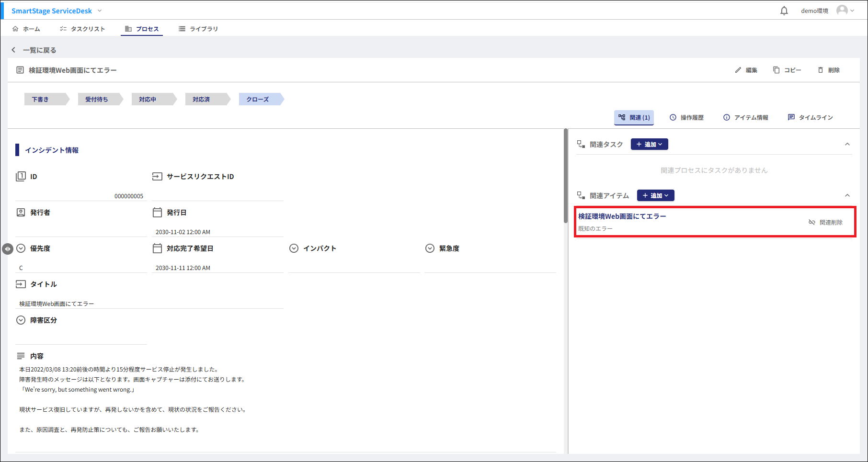Click the home icon in navigation
The height and width of the screenshot is (462, 868).
tap(15, 29)
